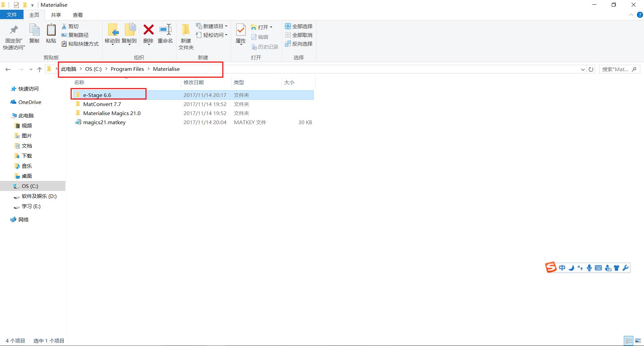
Task: Refresh the current folder view
Action: point(591,69)
